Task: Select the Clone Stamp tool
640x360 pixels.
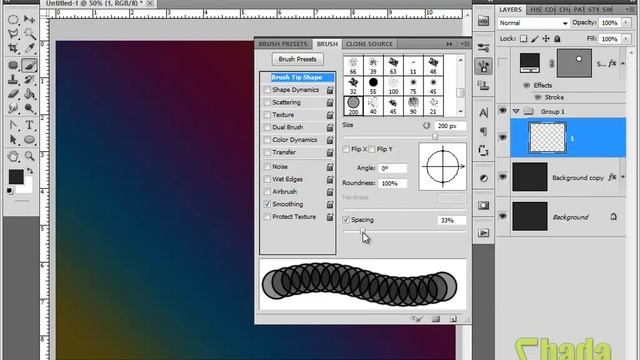Action: pos(13,80)
